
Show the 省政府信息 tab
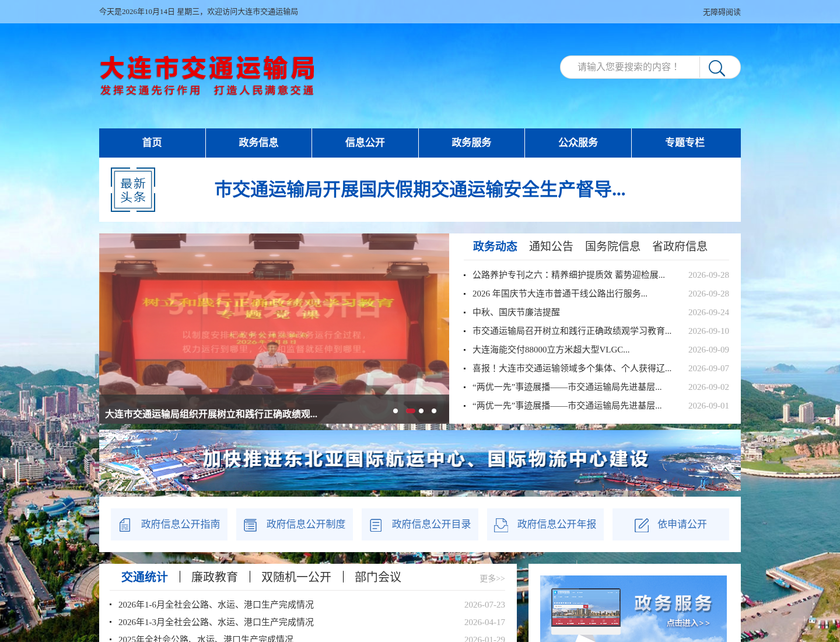[x=680, y=246]
